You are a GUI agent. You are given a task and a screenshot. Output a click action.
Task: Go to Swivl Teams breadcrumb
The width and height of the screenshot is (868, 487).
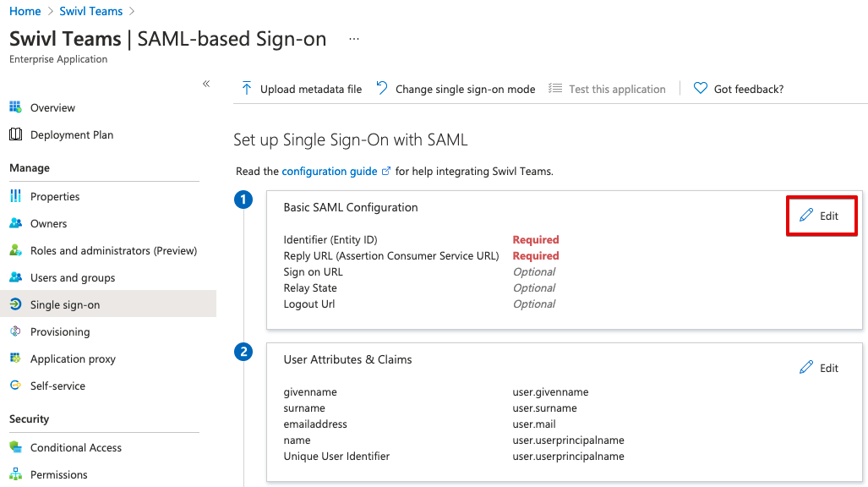point(90,11)
